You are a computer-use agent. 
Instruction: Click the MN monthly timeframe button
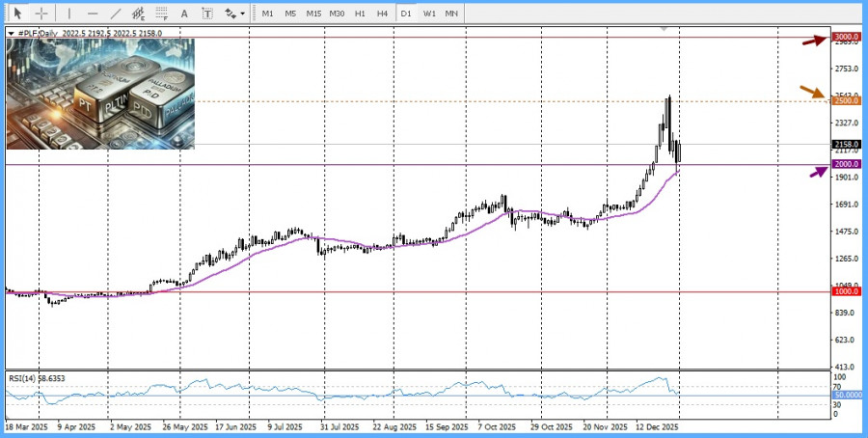pyautogui.click(x=451, y=14)
